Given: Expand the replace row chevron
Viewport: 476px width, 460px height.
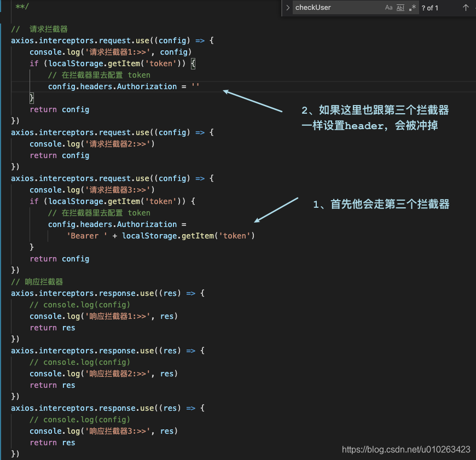Looking at the screenshot, I should pos(288,8).
